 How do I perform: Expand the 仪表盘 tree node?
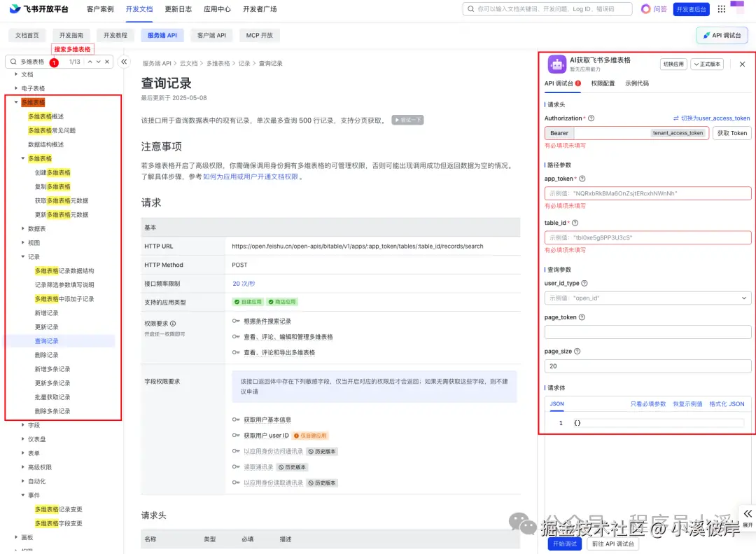[23, 439]
